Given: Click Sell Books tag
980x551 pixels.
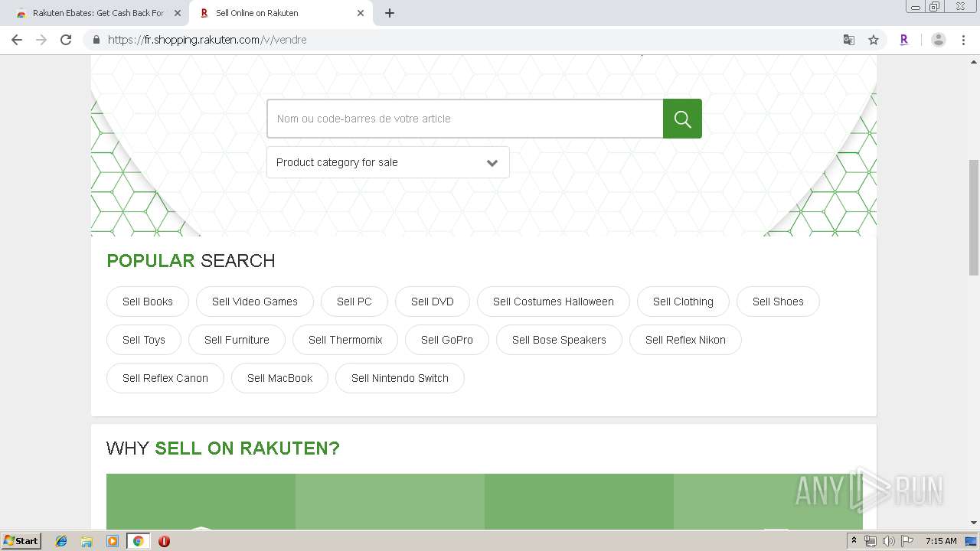Looking at the screenshot, I should click(x=148, y=302).
